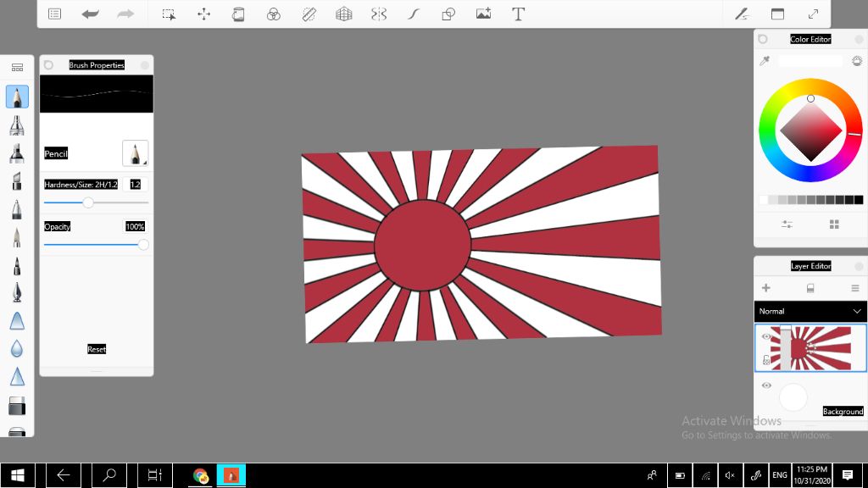Activate the Symmetry tool
The height and width of the screenshot is (488, 868).
click(x=379, y=14)
